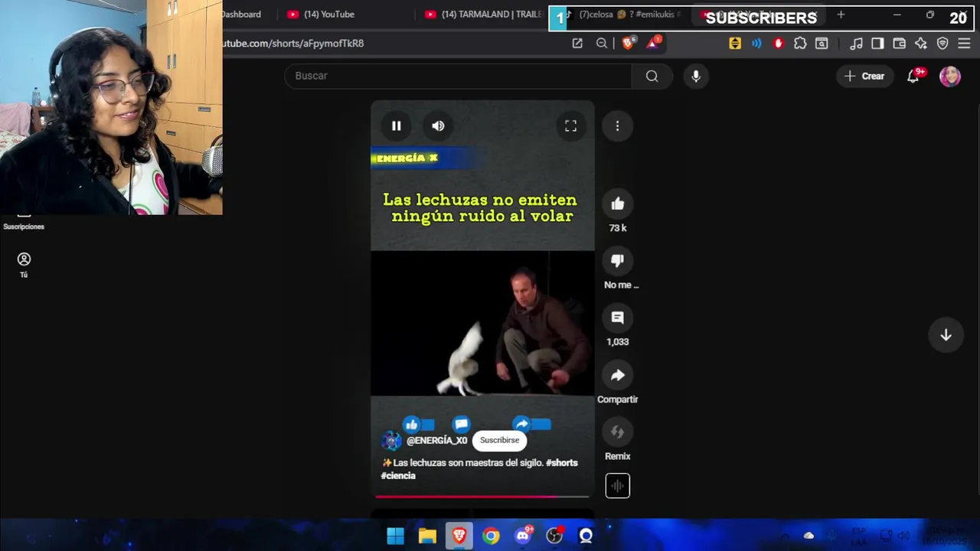Open the sound track square button
Image resolution: width=980 pixels, height=551 pixels.
click(x=618, y=485)
